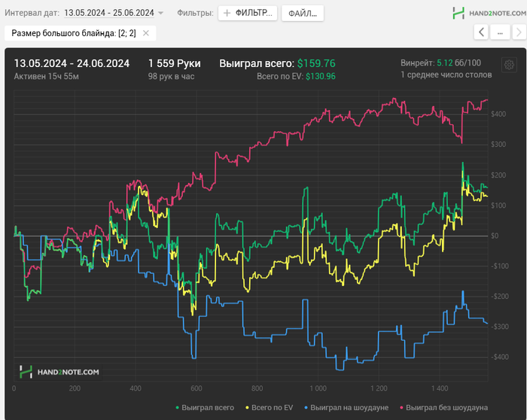Click EV total value $130.96

321,76
